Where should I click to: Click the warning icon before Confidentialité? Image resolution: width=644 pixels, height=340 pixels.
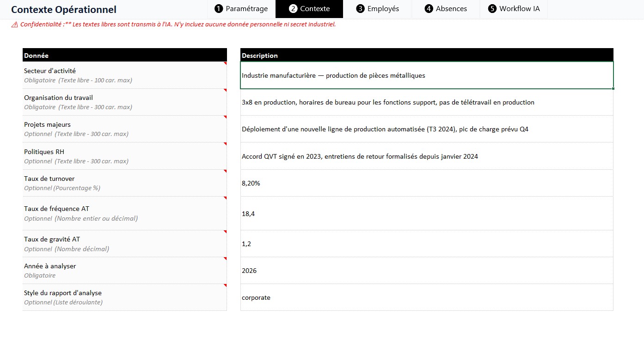tap(15, 25)
